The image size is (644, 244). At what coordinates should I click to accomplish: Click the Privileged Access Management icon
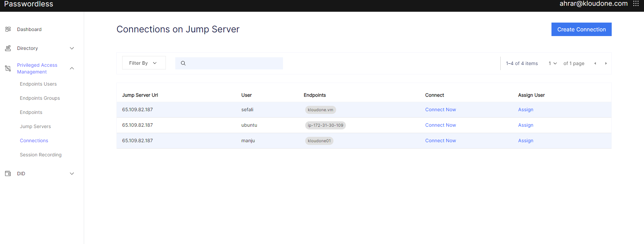8,68
